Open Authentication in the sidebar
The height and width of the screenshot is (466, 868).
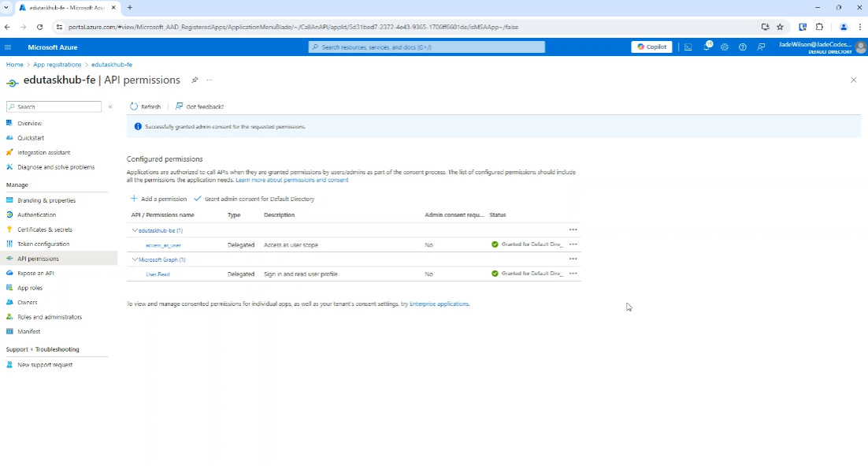[36, 214]
